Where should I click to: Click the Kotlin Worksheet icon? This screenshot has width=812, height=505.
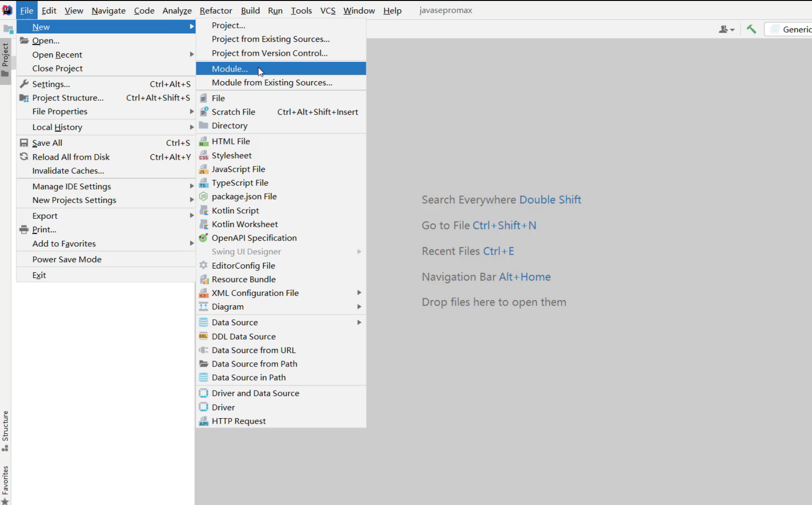pyautogui.click(x=203, y=224)
